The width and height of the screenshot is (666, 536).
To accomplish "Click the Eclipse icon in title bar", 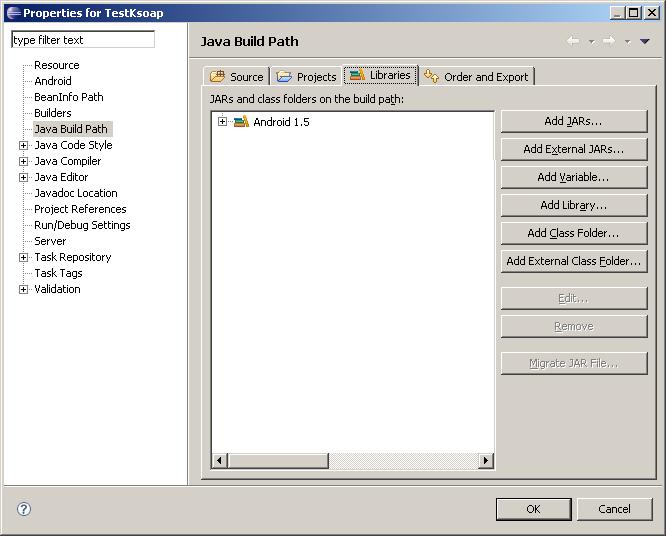I will (x=14, y=13).
